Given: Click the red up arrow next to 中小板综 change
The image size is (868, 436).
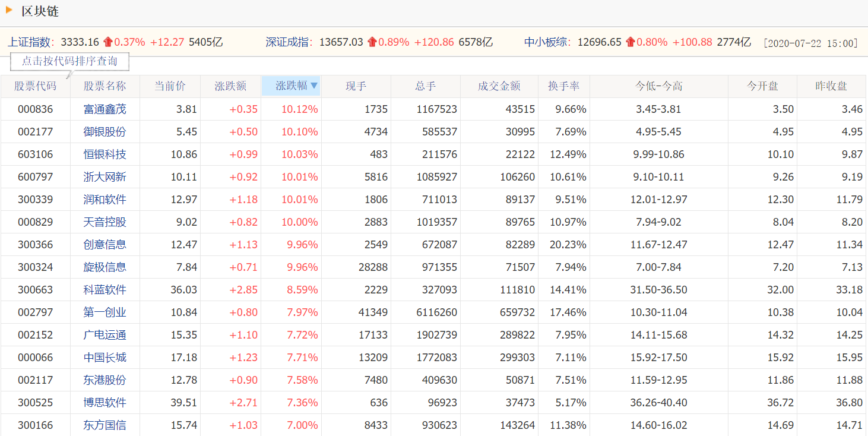Looking at the screenshot, I should click(630, 42).
